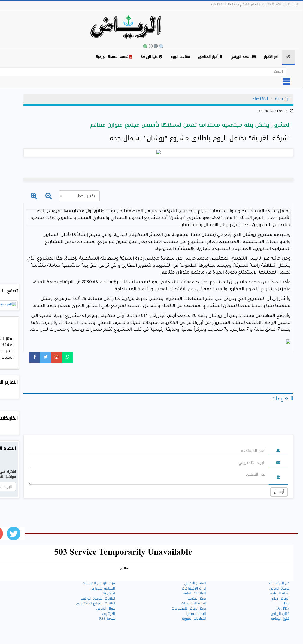Click the home icon in navigation bar
The width and height of the screenshot is (303, 644).
(288, 57)
